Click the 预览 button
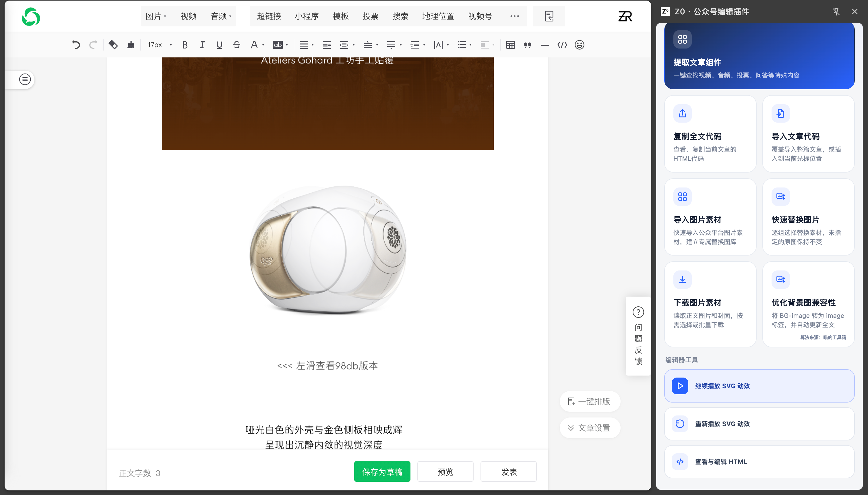868x495 pixels. pos(445,471)
